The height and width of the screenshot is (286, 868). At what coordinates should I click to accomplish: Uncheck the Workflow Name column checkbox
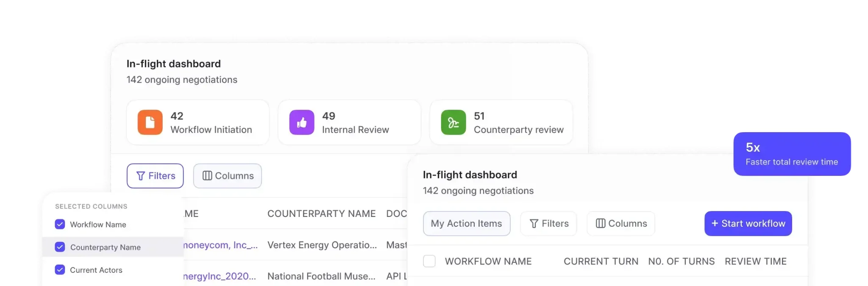click(60, 224)
